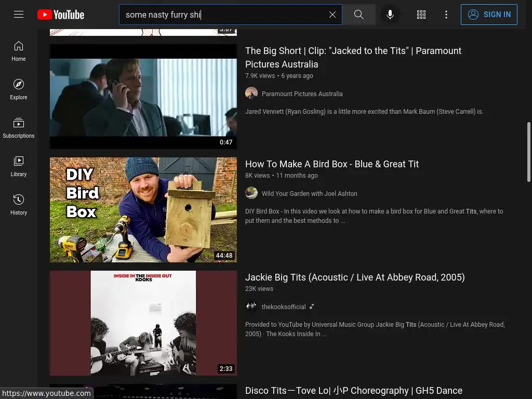532x399 pixels.
Task: Click Paramount Pictures Australia channel avatar
Action: pos(251,93)
